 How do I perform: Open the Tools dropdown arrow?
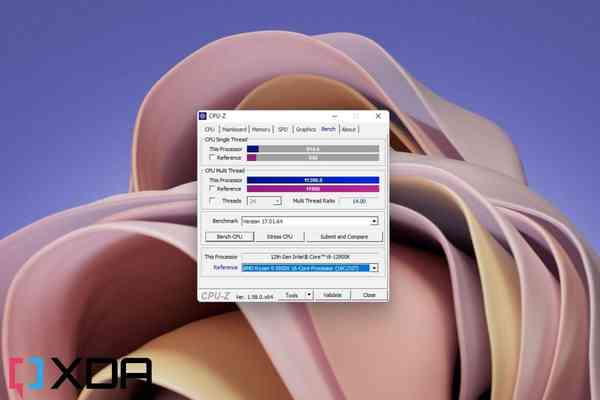click(309, 295)
